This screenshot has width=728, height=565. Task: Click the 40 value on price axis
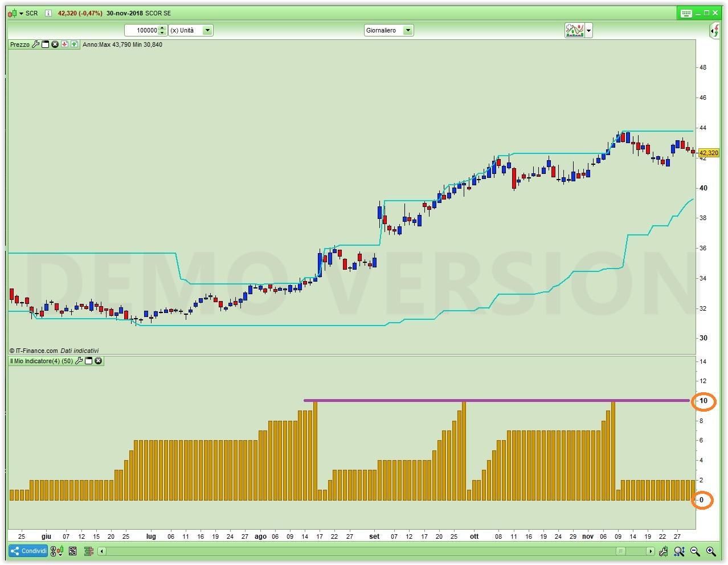pyautogui.click(x=704, y=188)
